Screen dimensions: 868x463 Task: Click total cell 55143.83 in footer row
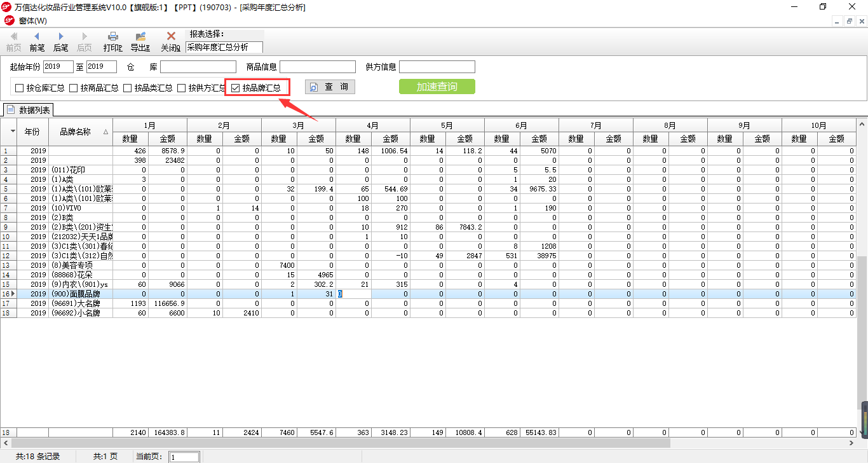pyautogui.click(x=539, y=432)
